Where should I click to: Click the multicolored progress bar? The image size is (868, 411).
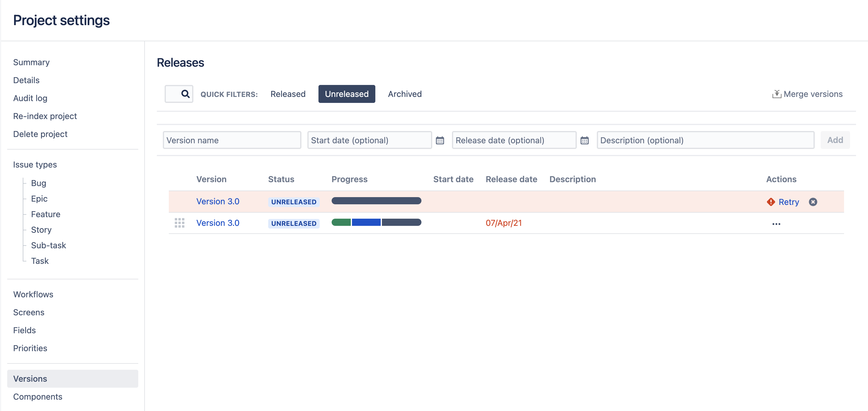tap(376, 222)
